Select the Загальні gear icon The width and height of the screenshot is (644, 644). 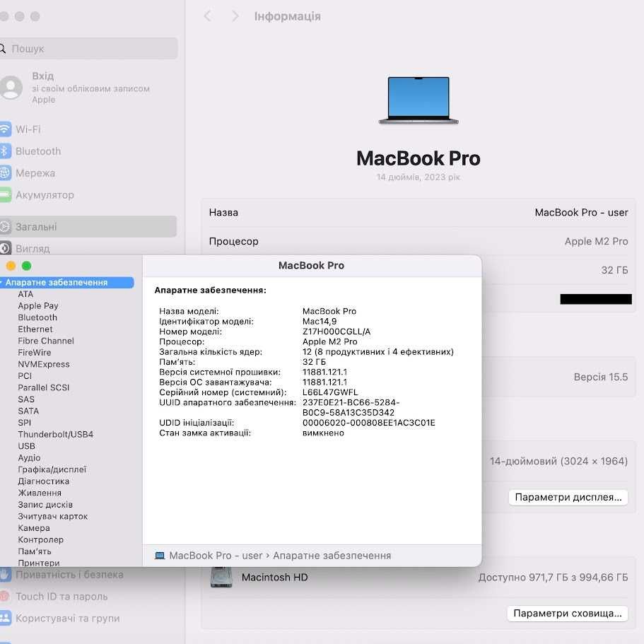5,226
